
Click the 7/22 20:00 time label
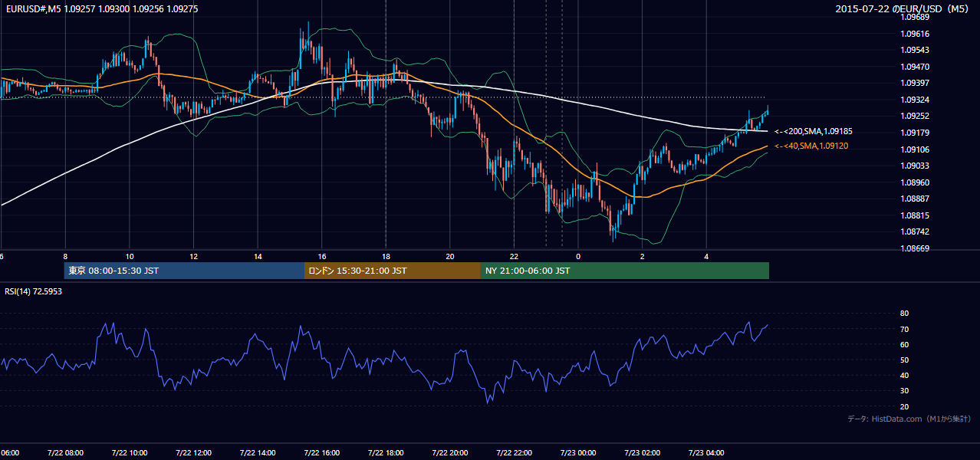point(450,452)
